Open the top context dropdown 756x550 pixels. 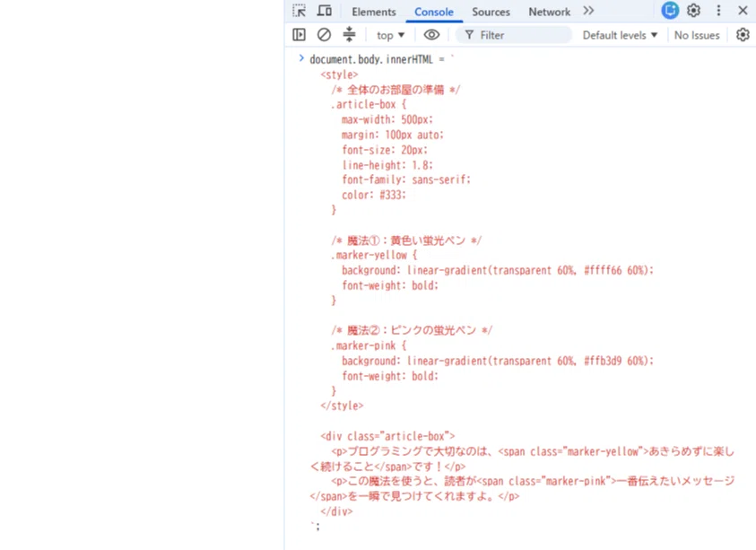390,35
